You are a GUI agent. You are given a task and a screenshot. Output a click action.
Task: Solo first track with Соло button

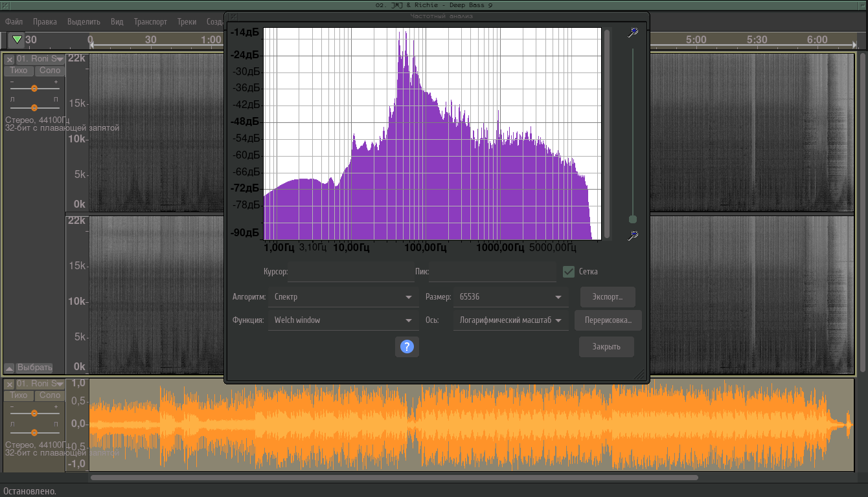50,71
